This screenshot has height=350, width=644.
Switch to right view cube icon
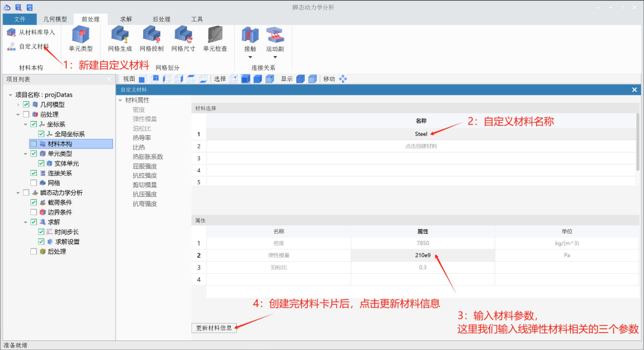point(179,79)
